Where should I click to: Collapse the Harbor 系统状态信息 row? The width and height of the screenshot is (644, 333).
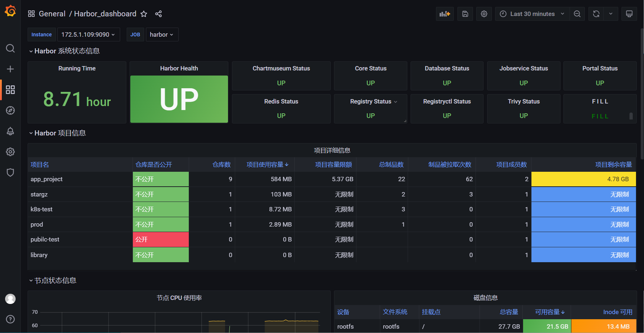click(64, 51)
